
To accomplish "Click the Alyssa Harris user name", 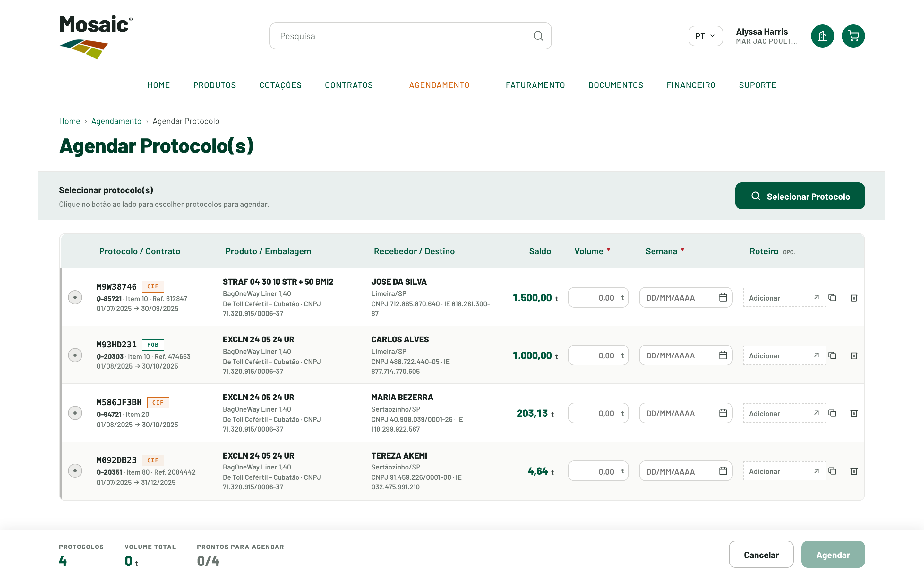I will pos(761,31).
